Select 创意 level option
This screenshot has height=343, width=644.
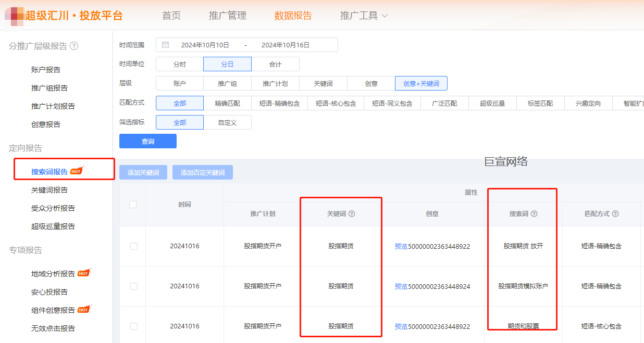click(x=371, y=83)
